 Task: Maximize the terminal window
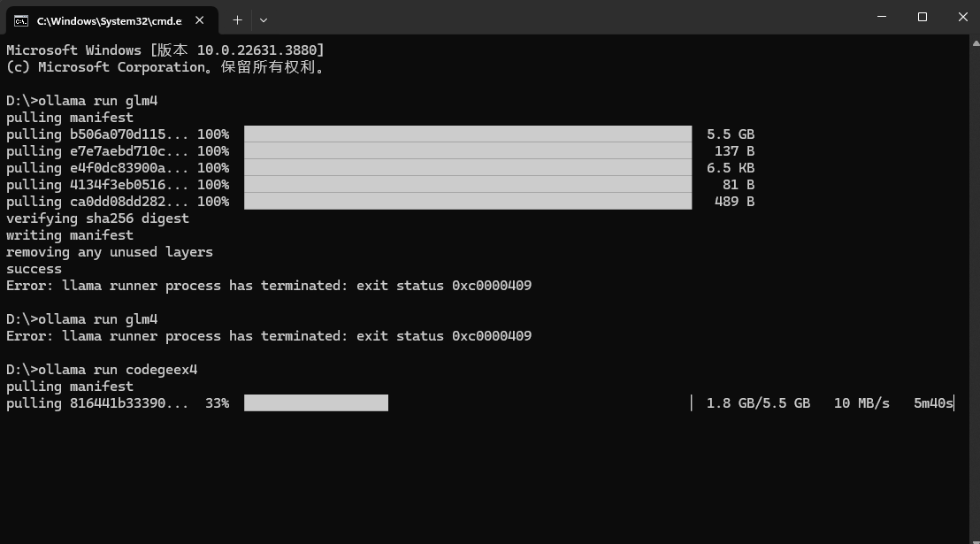923,17
